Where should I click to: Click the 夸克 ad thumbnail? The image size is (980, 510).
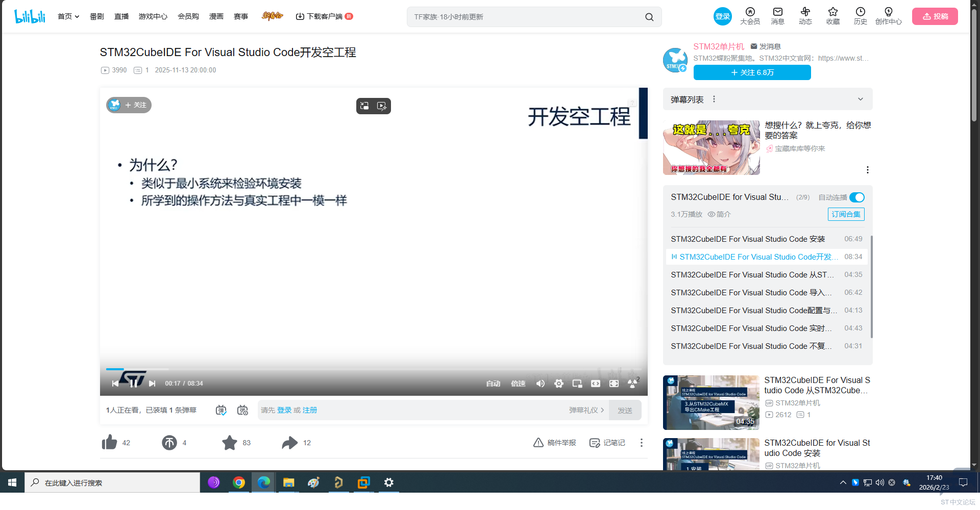coord(712,148)
